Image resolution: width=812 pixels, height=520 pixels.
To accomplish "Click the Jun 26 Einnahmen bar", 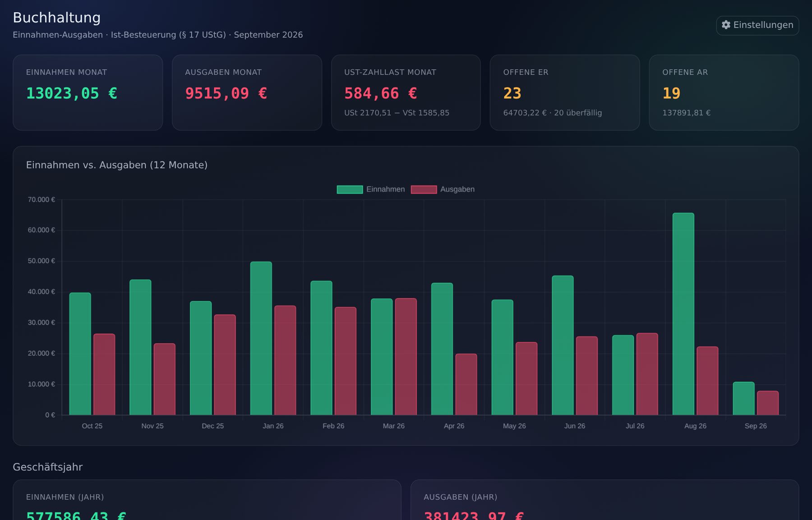I will click(x=563, y=345).
